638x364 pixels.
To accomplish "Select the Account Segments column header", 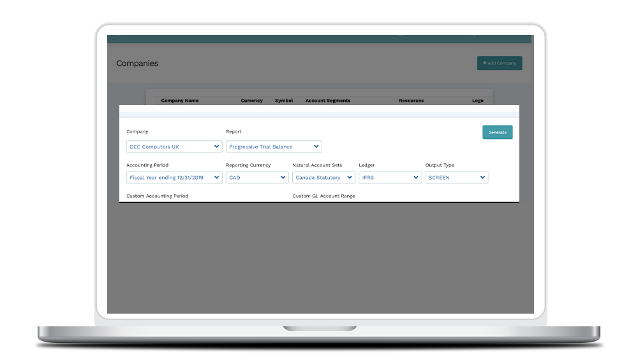I will (328, 101).
